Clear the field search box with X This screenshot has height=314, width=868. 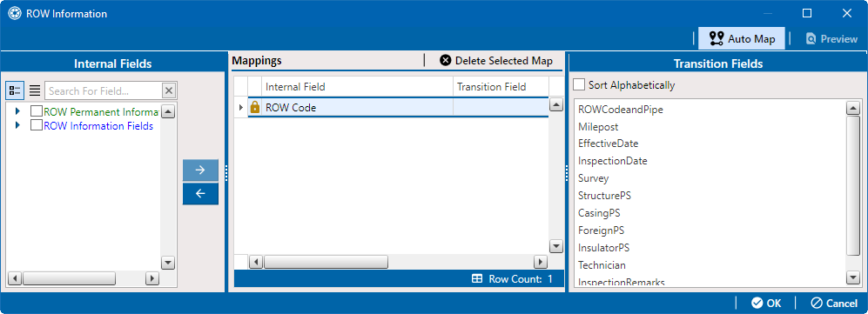point(169,90)
